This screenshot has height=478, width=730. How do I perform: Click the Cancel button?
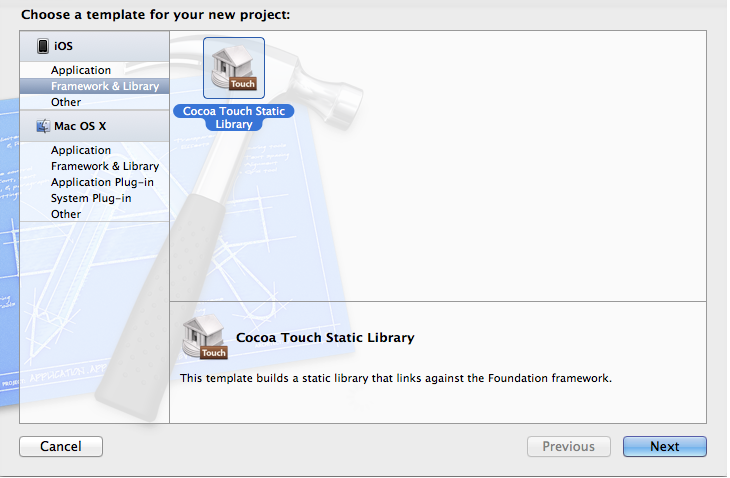tap(61, 446)
